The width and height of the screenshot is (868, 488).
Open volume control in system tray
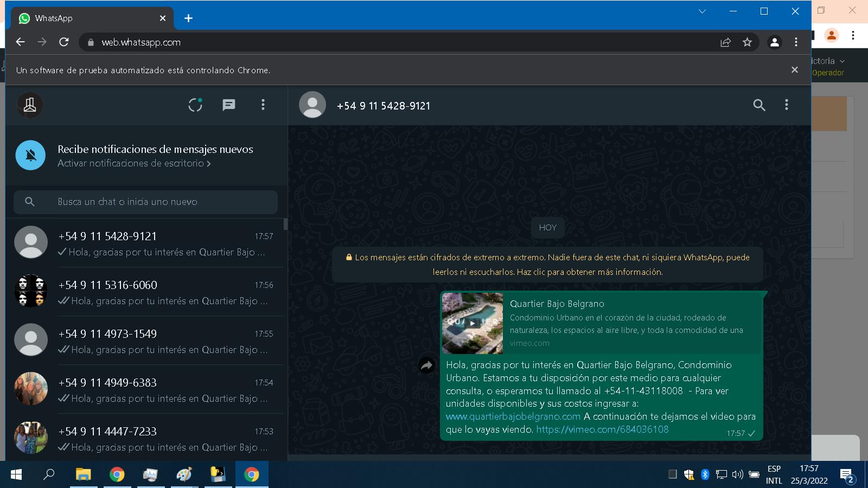tap(737, 474)
